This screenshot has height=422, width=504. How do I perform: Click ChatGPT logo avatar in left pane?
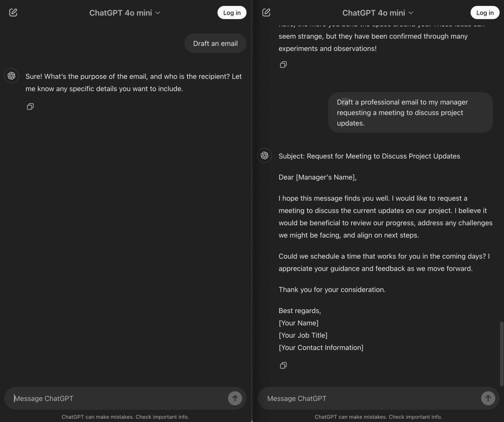(x=11, y=76)
